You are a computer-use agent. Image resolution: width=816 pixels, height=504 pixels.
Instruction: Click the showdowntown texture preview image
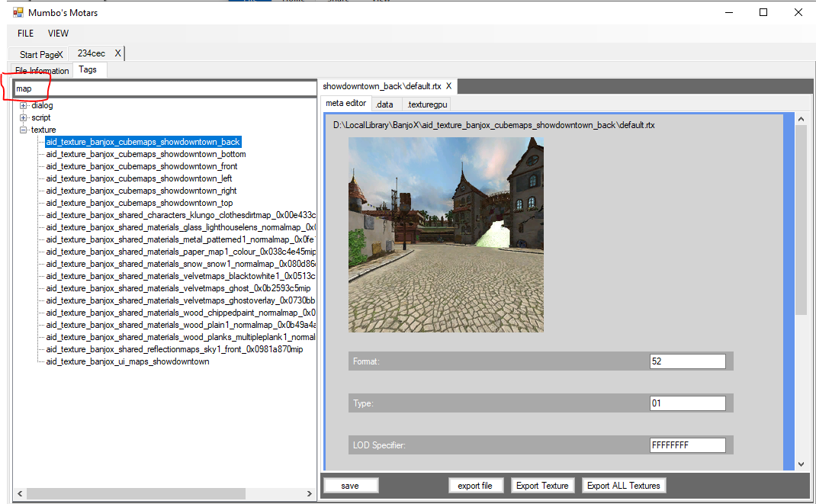tap(446, 235)
